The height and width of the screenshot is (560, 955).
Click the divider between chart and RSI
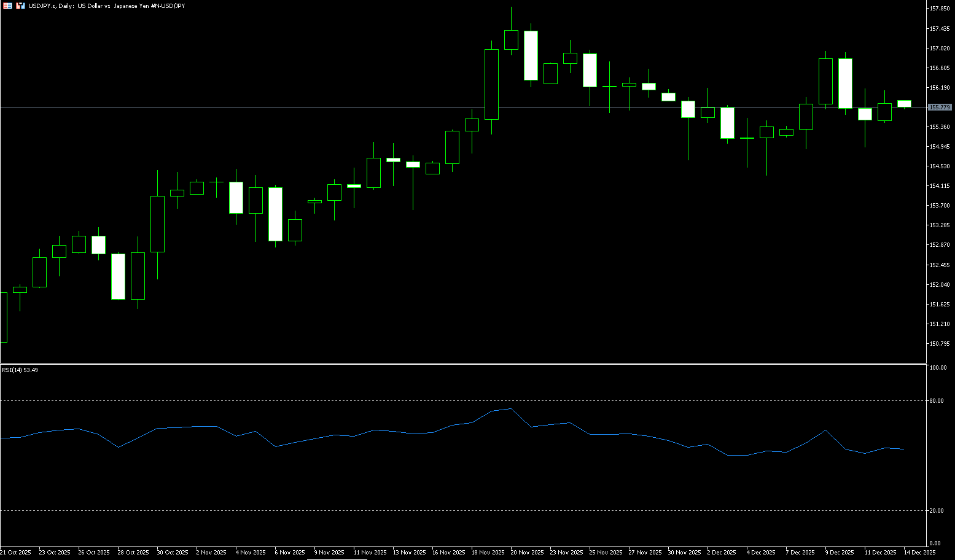(x=461, y=364)
